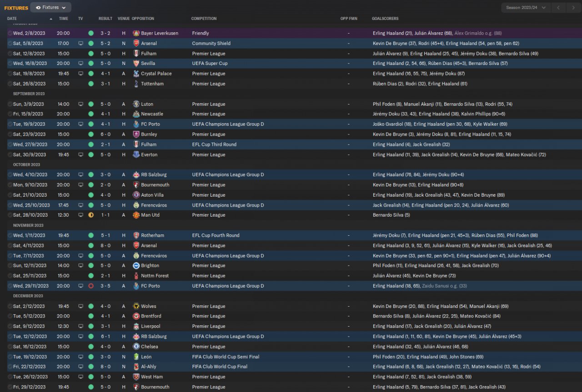Click the Aston Villa club badge

pos(136,195)
